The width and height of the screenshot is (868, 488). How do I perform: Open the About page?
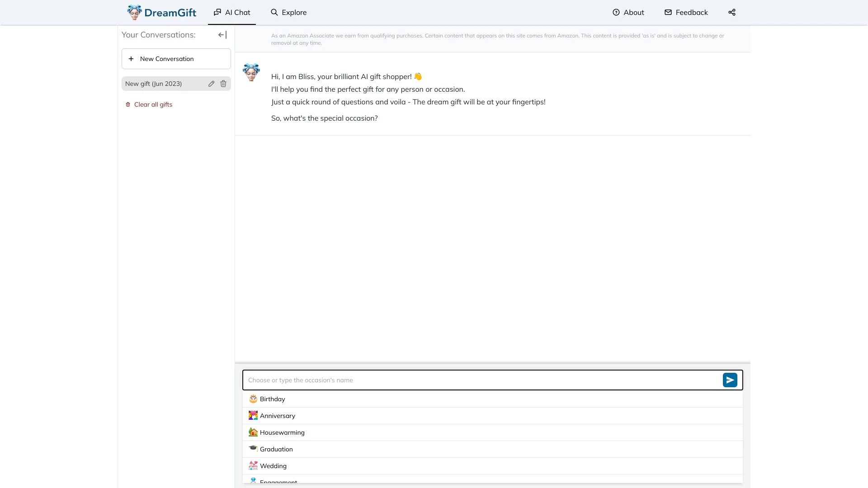point(628,12)
